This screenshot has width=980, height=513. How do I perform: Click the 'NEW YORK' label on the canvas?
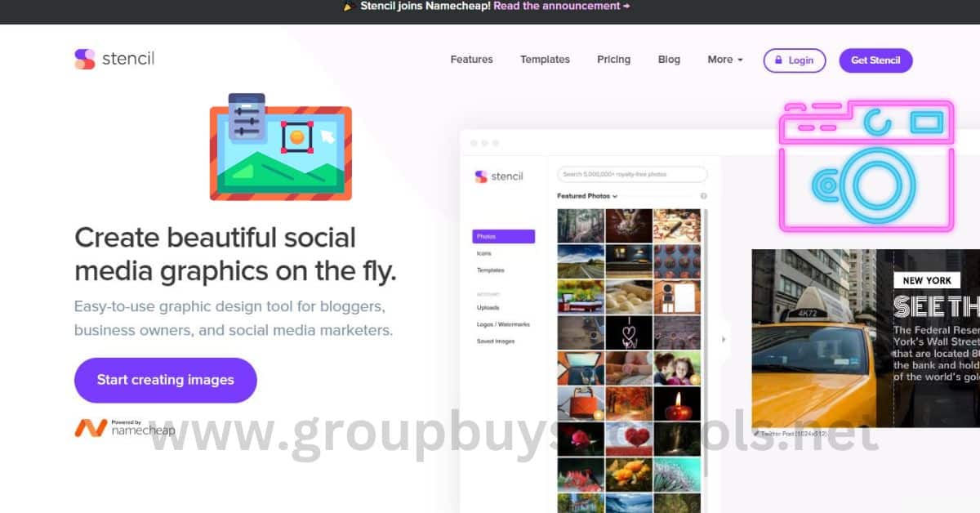(x=927, y=280)
